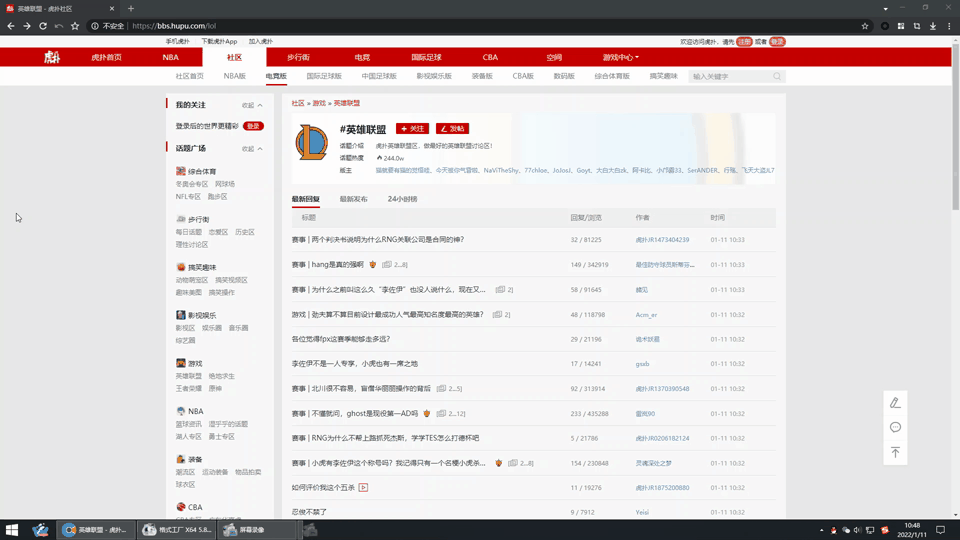Click the browser back arrow
Image resolution: width=960 pixels, height=540 pixels.
(10, 26)
